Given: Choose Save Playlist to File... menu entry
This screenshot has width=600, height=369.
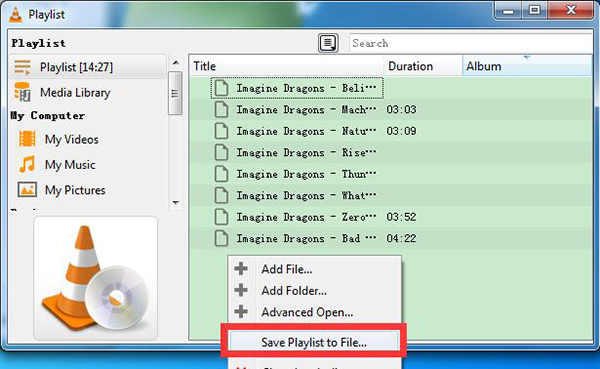Looking at the screenshot, I should pos(314,342).
